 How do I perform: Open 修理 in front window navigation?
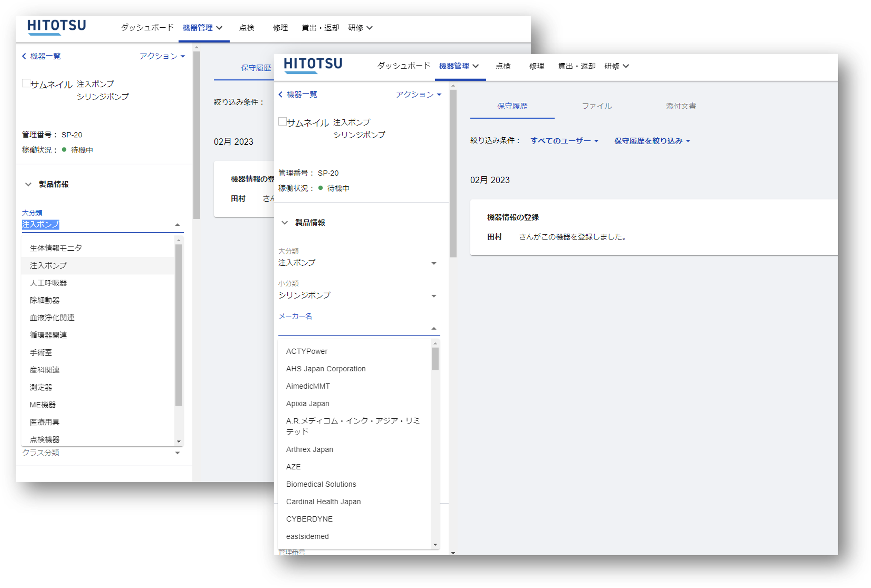(537, 66)
